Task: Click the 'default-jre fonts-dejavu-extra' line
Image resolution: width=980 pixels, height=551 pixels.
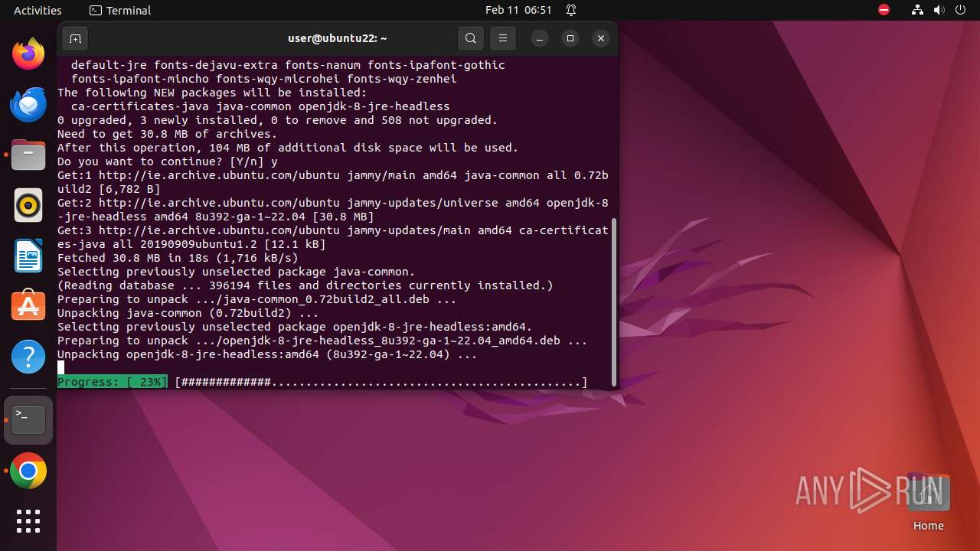Action: click(x=288, y=65)
